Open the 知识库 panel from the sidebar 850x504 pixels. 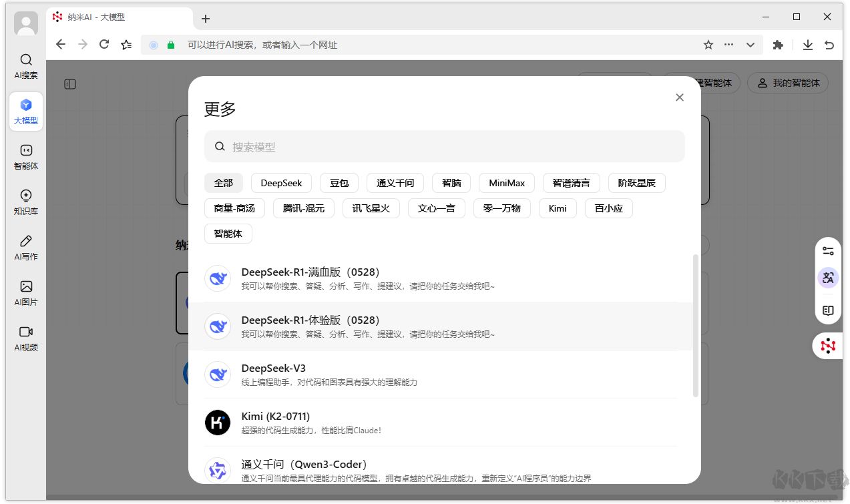coord(25,202)
